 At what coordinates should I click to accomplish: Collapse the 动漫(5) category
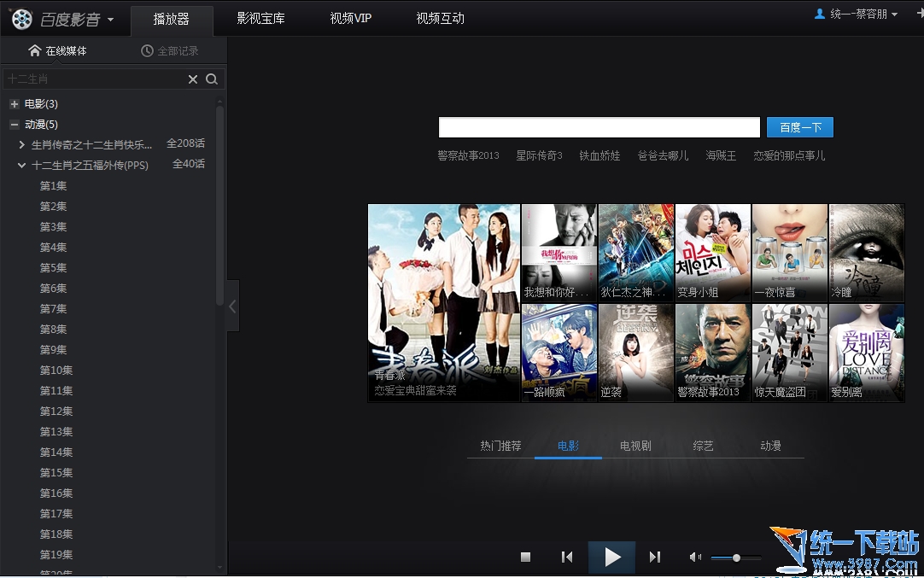point(14,125)
